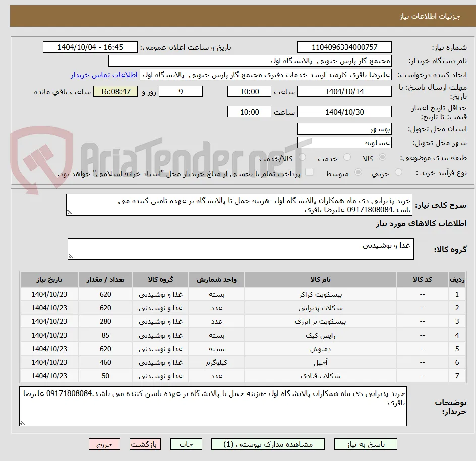Click the announcement date field 1404/10/04 - 16:45

[x=90, y=47]
